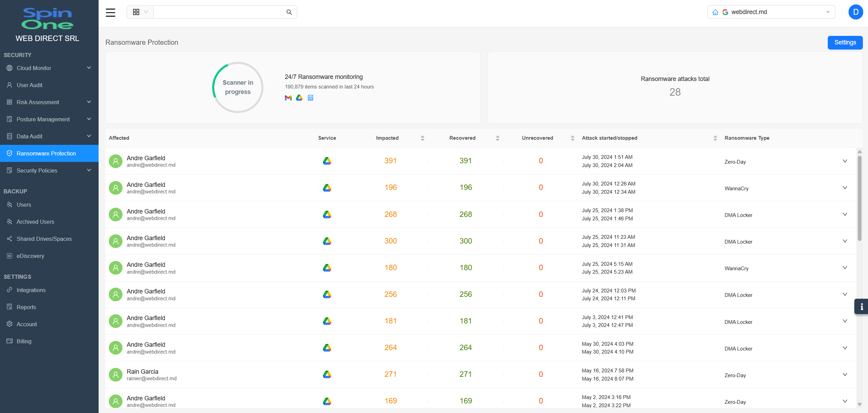Image resolution: width=868 pixels, height=413 pixels.
Task: Click the Gmail icon under monitoring
Action: tap(288, 98)
